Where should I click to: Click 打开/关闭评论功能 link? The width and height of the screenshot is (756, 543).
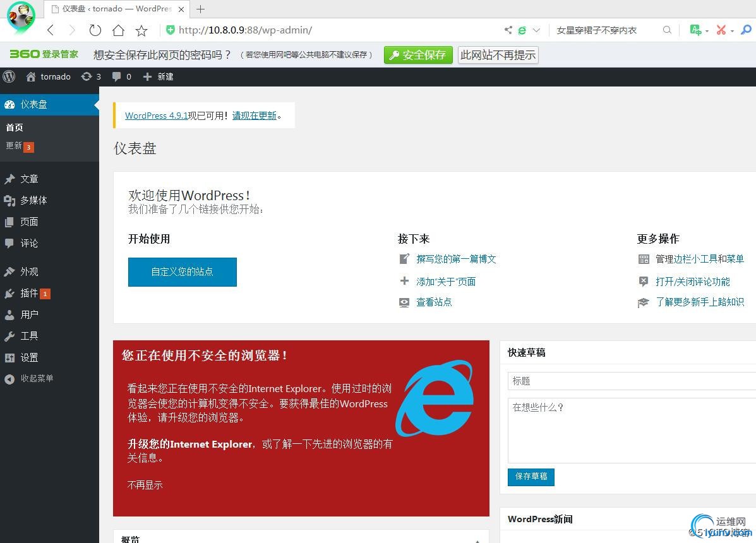(692, 282)
